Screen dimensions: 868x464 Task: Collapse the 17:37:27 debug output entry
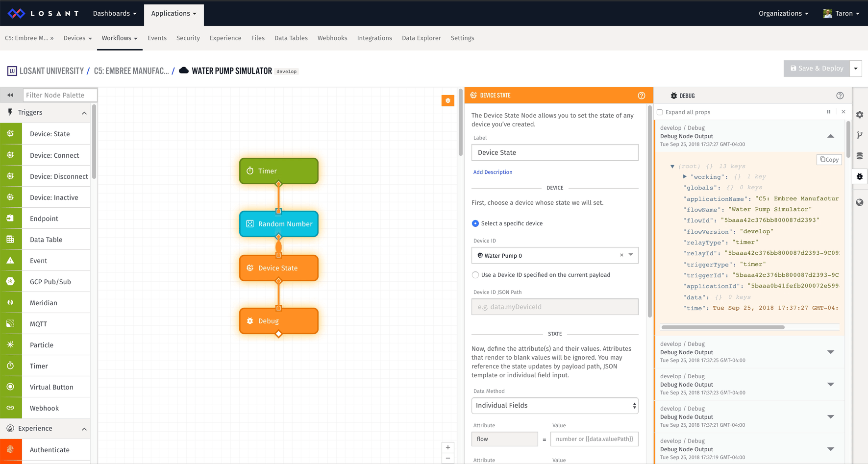click(x=830, y=136)
